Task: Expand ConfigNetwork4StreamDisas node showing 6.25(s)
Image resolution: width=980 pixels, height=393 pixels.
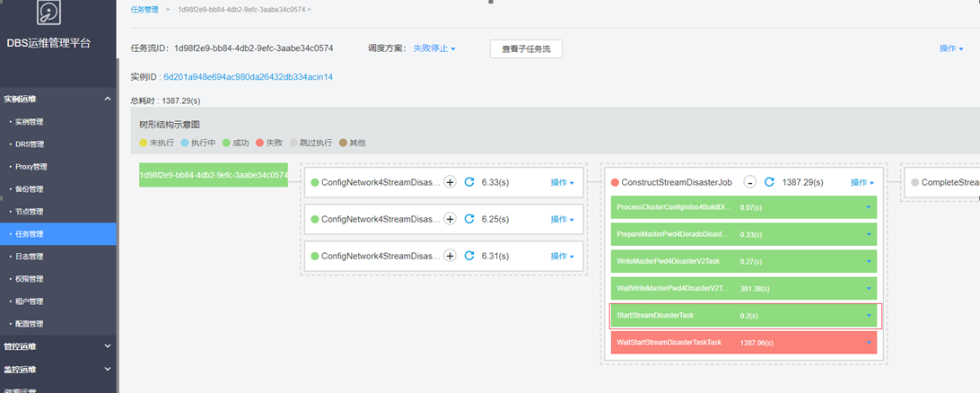Action: point(450,219)
